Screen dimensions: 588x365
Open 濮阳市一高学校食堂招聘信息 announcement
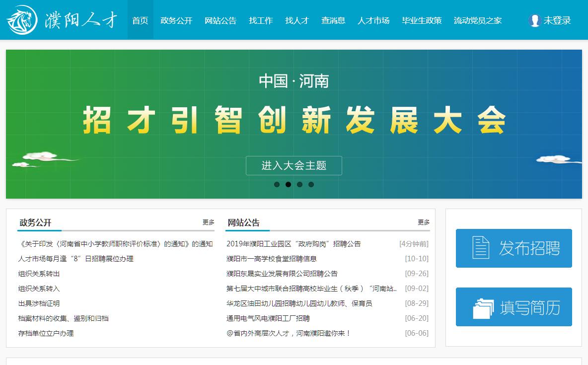click(x=271, y=259)
